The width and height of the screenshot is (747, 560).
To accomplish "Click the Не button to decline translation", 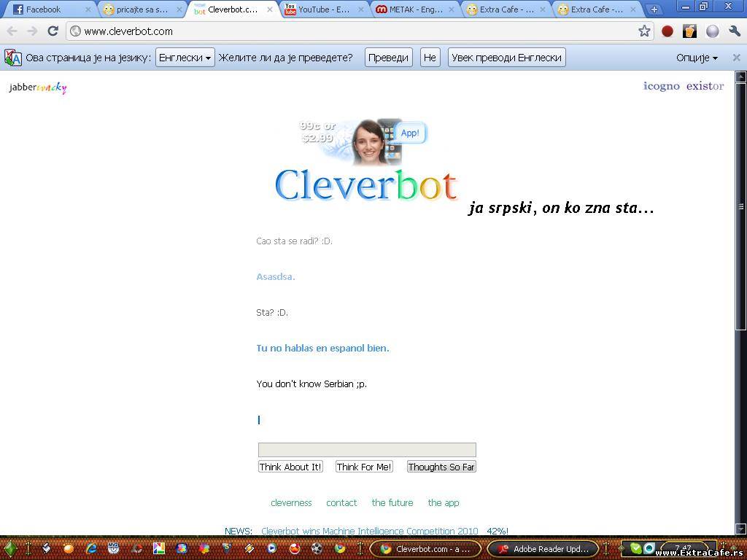I will coord(430,58).
